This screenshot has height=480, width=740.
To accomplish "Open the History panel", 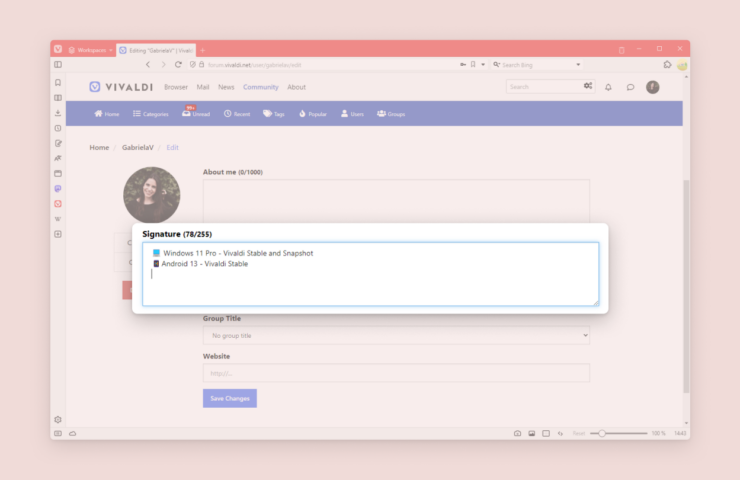I will [x=58, y=128].
